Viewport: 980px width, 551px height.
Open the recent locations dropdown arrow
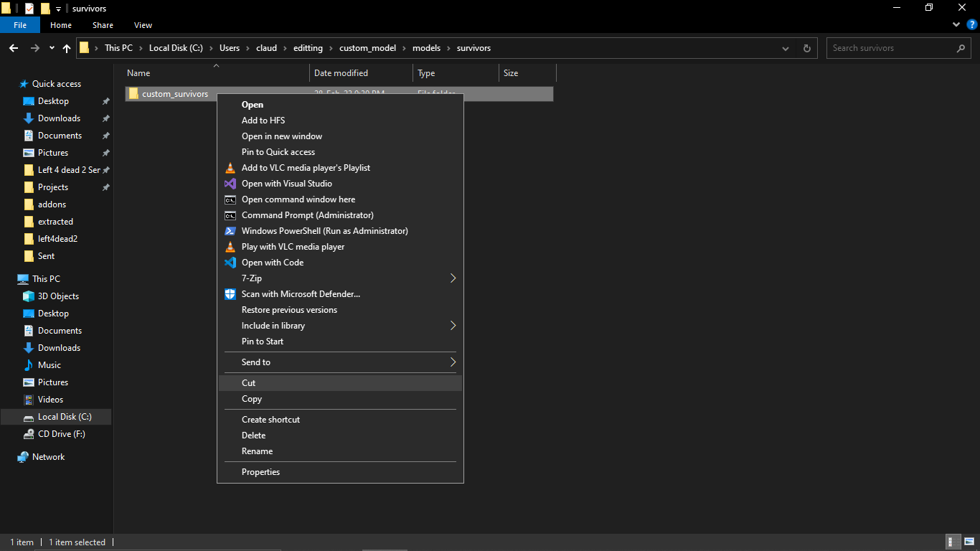pos(52,48)
